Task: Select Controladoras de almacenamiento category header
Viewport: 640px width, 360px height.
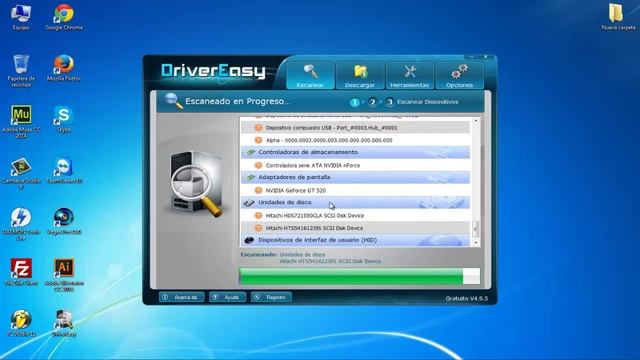Action: [x=355, y=152]
